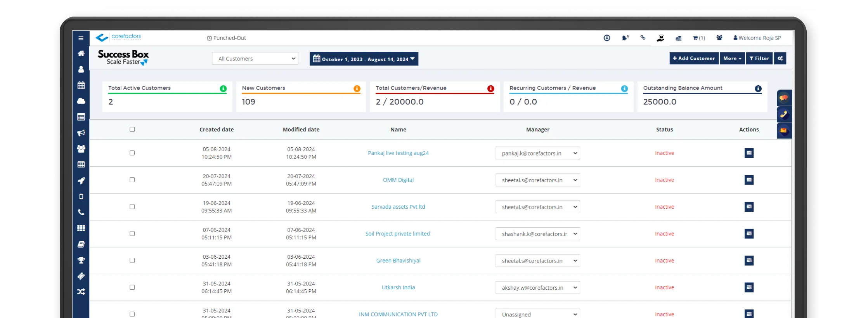868x318 pixels.
Task: Click the corefactors logo
Action: 118,37
